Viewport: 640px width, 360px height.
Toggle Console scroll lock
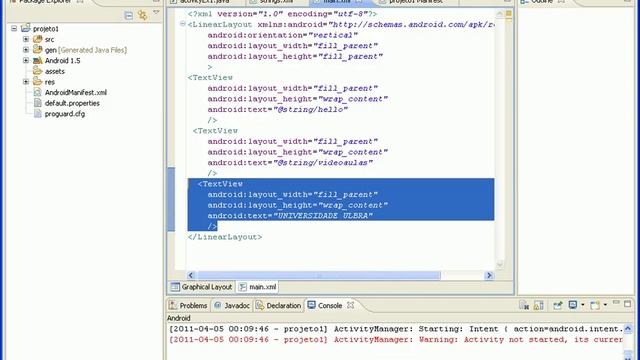[x=538, y=305]
